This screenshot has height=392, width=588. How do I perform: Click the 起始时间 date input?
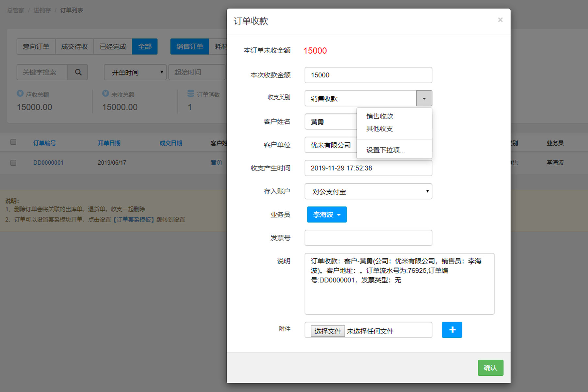tap(197, 72)
